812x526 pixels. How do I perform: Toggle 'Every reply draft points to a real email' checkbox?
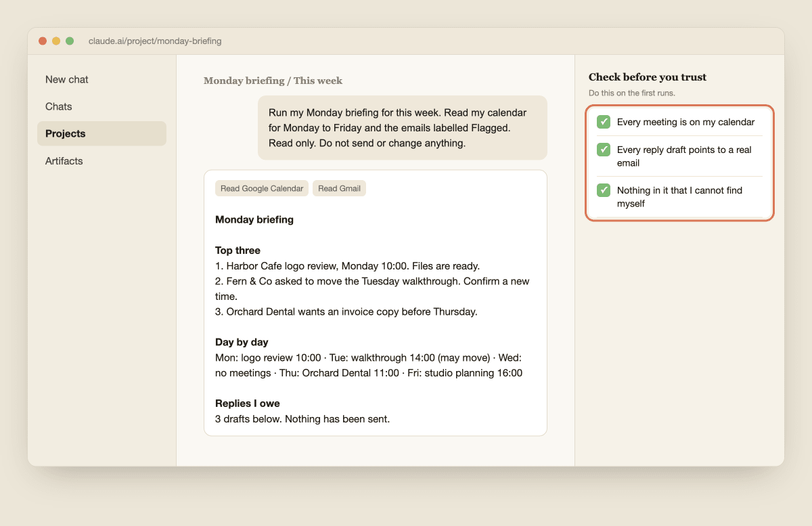coord(604,150)
